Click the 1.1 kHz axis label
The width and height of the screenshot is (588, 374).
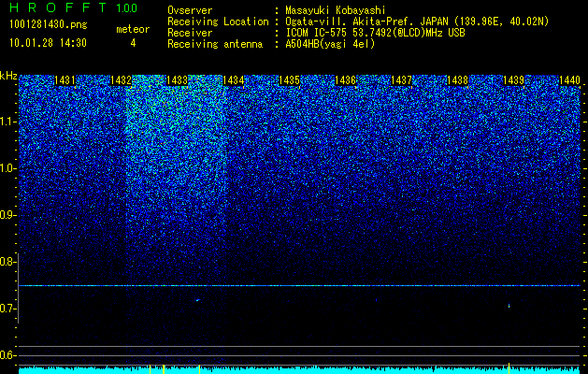(7, 122)
